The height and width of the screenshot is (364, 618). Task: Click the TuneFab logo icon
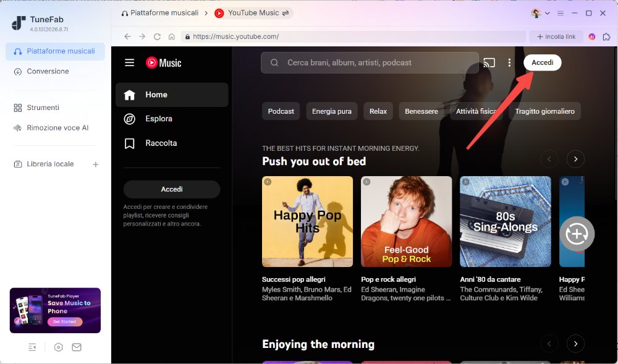click(19, 23)
